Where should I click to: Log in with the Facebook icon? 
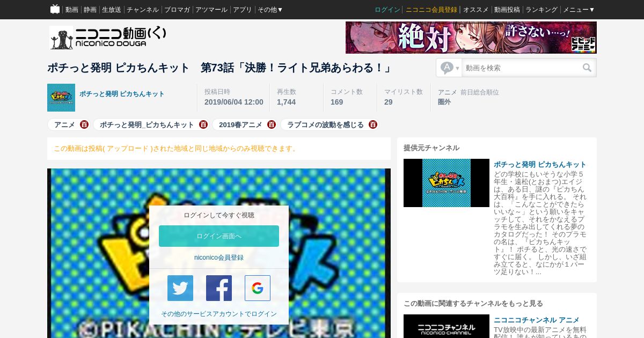[219, 288]
